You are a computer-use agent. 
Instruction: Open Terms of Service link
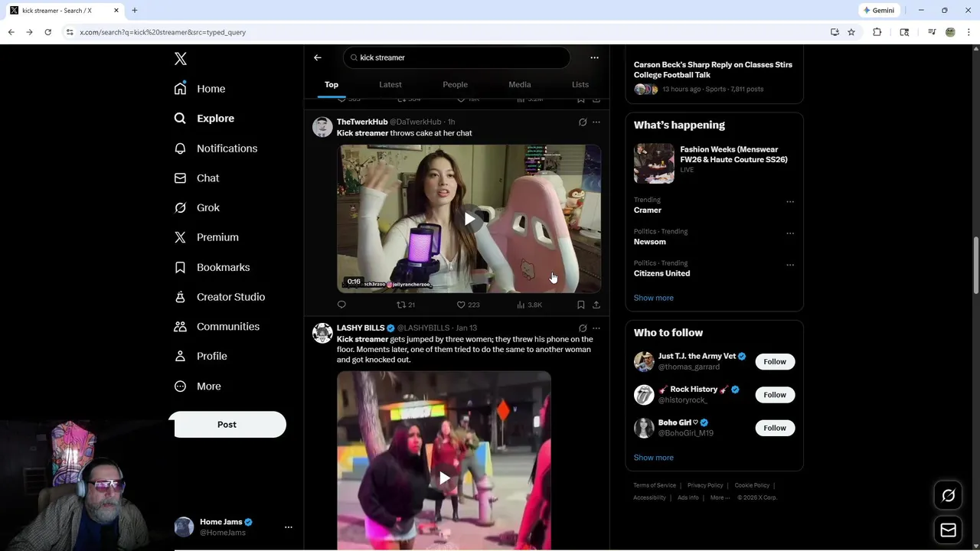[655, 485]
